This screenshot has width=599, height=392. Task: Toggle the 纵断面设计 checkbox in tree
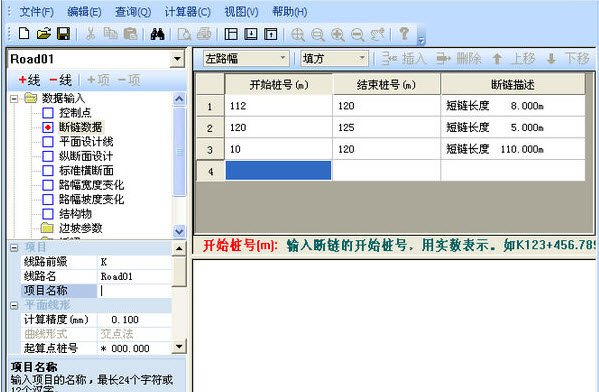point(48,156)
